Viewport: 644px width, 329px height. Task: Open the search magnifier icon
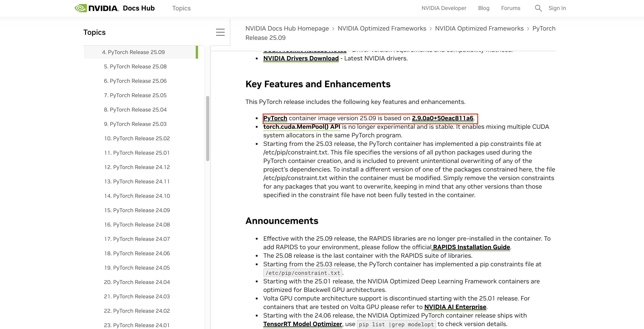[538, 8]
